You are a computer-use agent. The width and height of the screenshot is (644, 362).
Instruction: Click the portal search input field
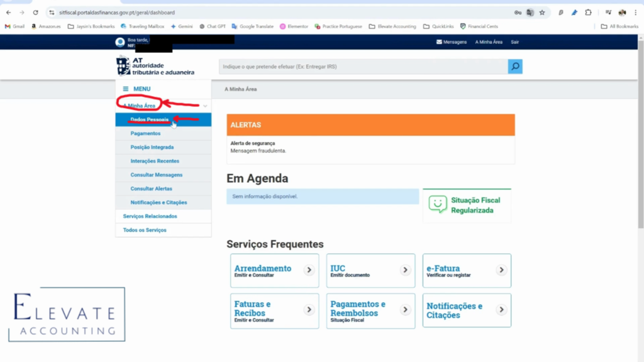tap(346, 66)
